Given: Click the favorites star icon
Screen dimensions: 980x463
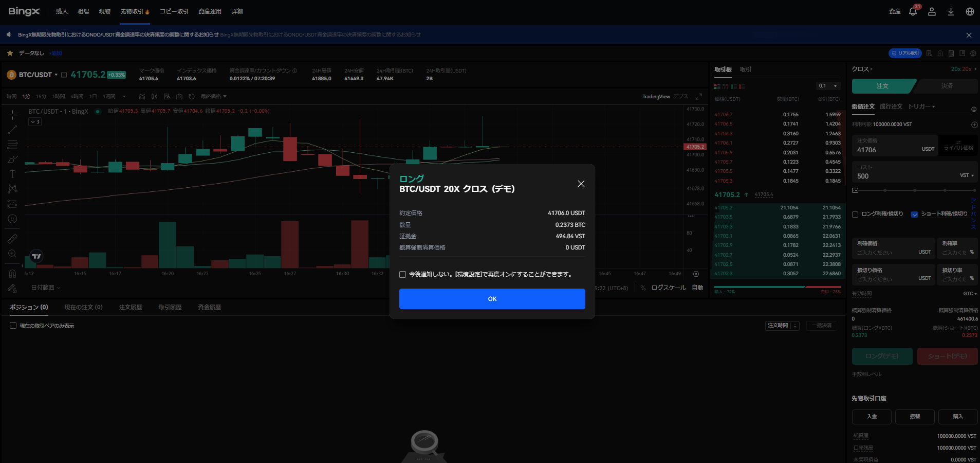Looking at the screenshot, I should point(10,53).
